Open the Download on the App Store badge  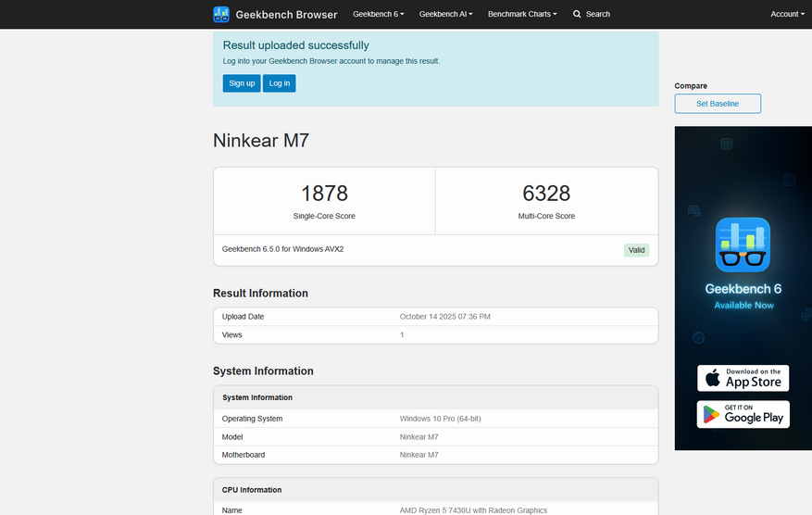(743, 378)
